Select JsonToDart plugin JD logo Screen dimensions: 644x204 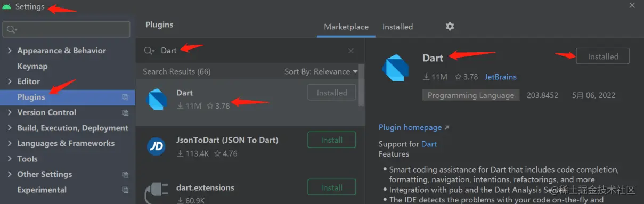156,147
